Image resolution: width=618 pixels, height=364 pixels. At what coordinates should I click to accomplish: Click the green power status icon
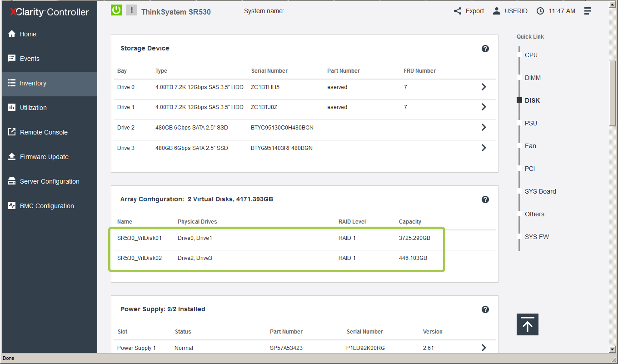(x=116, y=10)
